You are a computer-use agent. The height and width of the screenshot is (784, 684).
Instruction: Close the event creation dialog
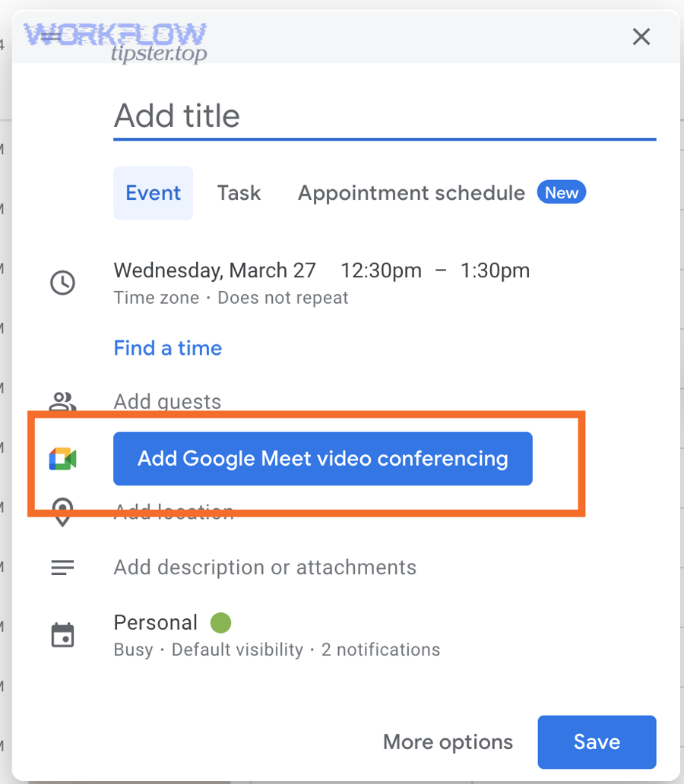pos(641,36)
